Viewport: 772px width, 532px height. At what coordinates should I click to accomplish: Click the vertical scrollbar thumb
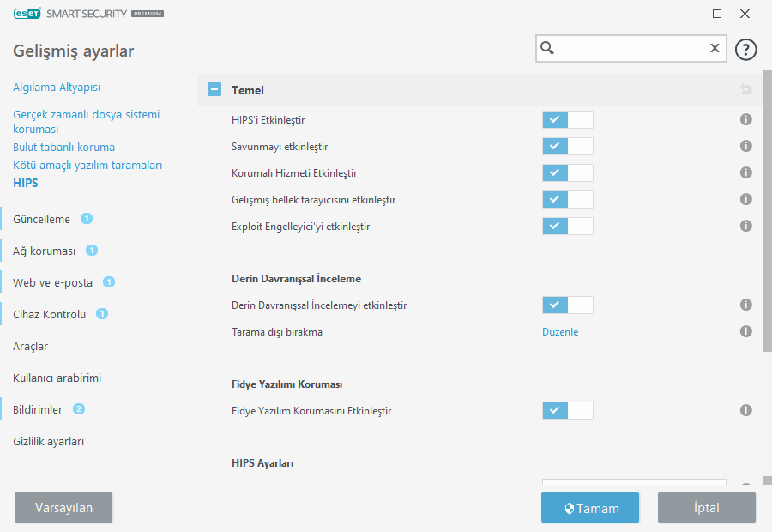[x=767, y=215]
